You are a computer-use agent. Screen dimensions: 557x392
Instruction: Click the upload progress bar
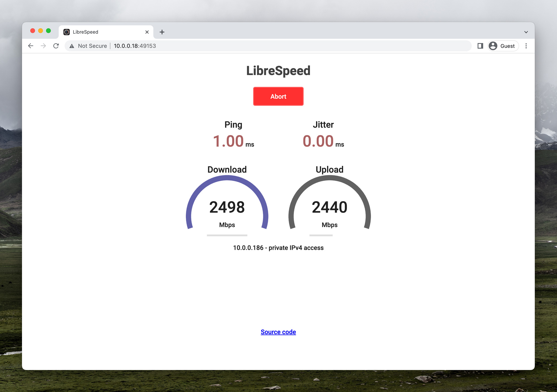point(321,235)
